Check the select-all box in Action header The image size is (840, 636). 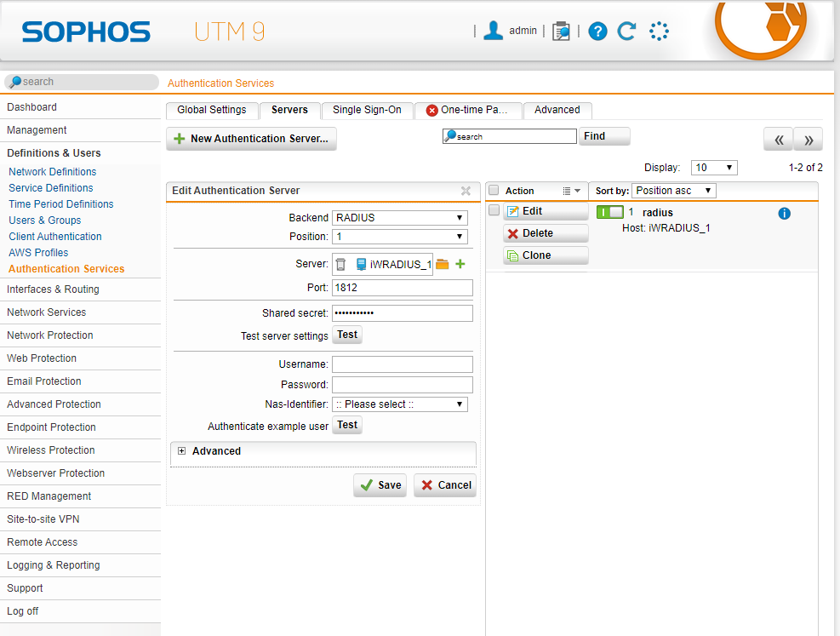click(494, 191)
